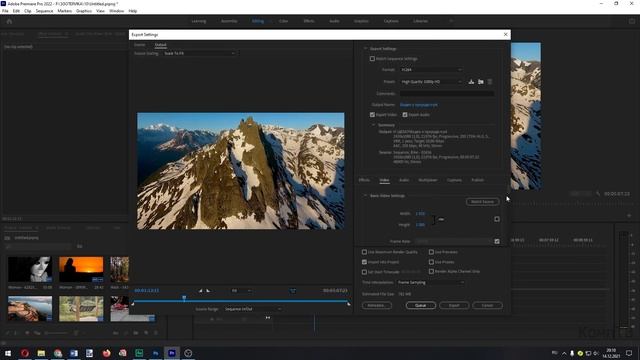Open Word from the taskbar
Image resolution: width=640 pixels, height=360 pixels.
(x=74, y=353)
